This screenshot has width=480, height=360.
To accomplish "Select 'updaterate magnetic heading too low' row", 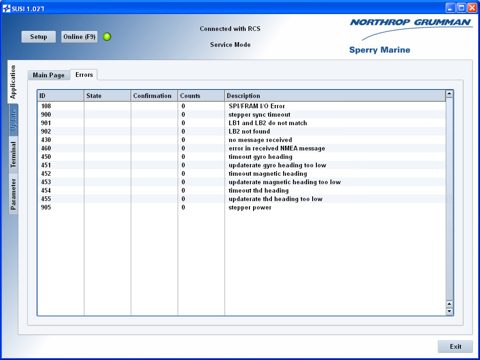I will [x=241, y=182].
